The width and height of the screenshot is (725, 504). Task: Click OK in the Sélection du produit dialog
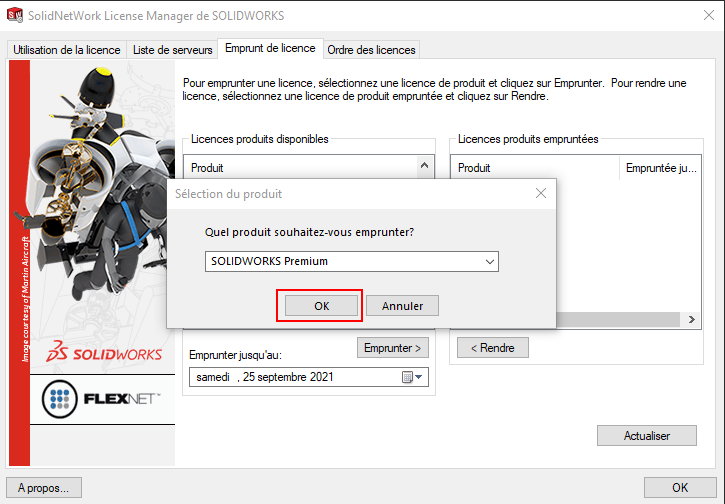coord(321,306)
